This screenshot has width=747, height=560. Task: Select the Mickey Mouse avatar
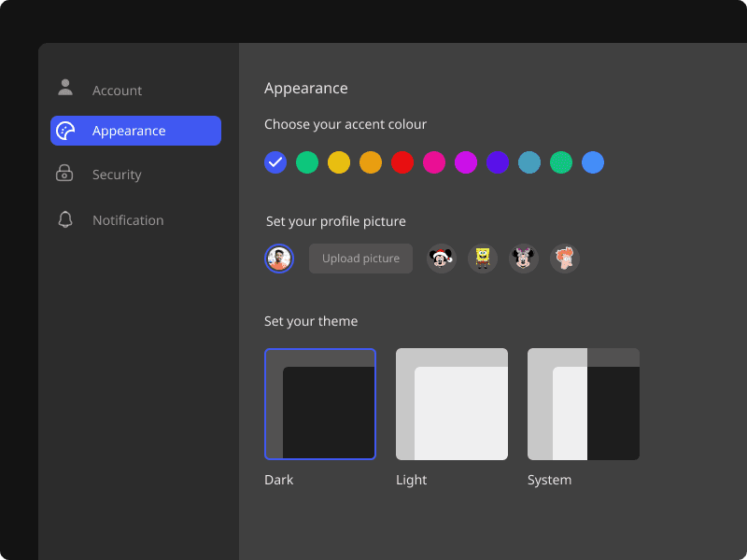pyautogui.click(x=441, y=259)
